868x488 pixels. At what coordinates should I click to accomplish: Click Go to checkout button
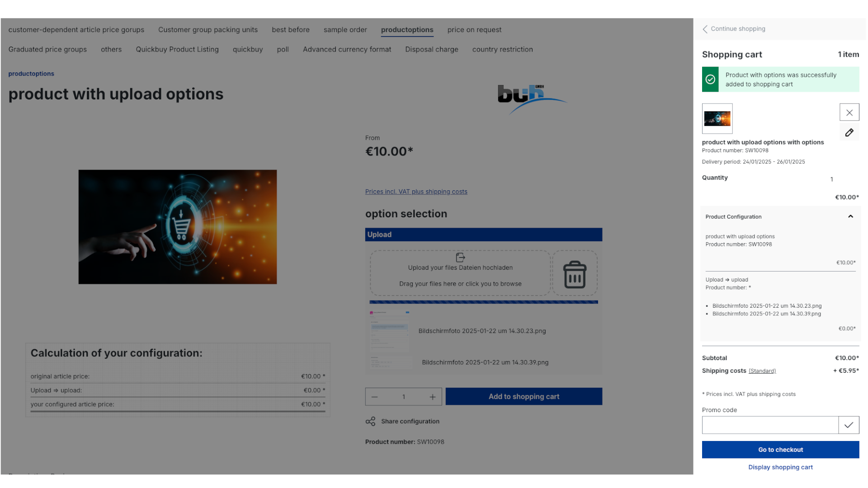tap(780, 449)
